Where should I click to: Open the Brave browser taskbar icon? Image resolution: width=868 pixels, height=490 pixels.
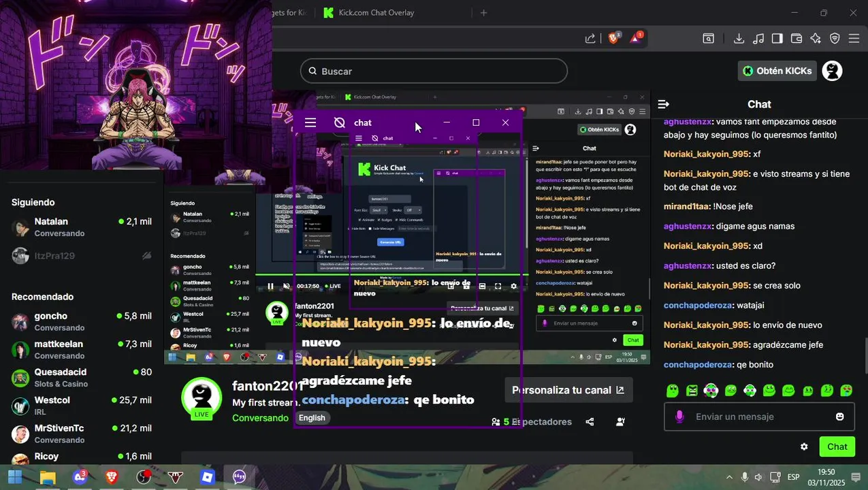pos(111,477)
